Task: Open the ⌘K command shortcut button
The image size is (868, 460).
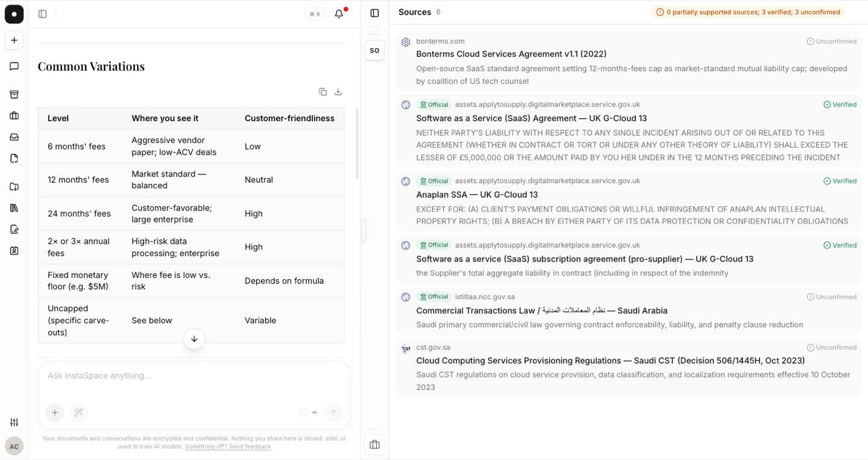Action: pos(315,14)
